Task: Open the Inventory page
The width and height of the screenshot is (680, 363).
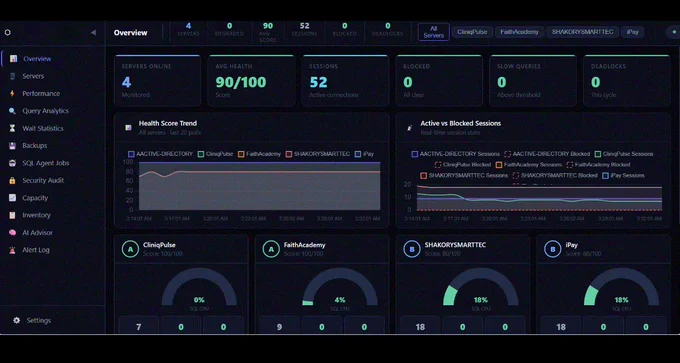Action: point(36,215)
